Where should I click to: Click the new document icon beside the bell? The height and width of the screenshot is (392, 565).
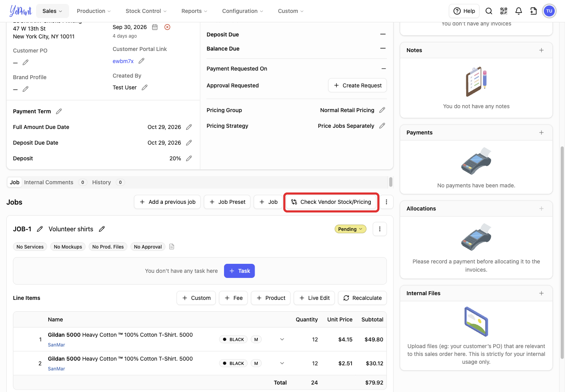(534, 11)
